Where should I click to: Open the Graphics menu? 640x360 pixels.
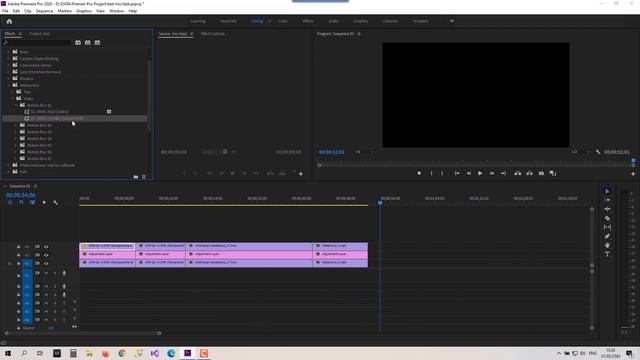pyautogui.click(x=84, y=11)
